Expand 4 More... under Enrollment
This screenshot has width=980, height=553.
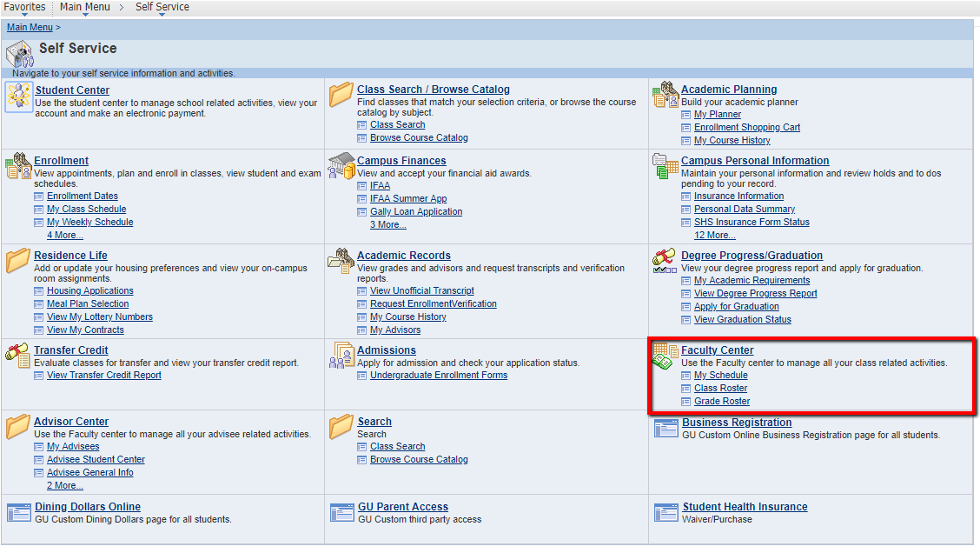[65, 236]
